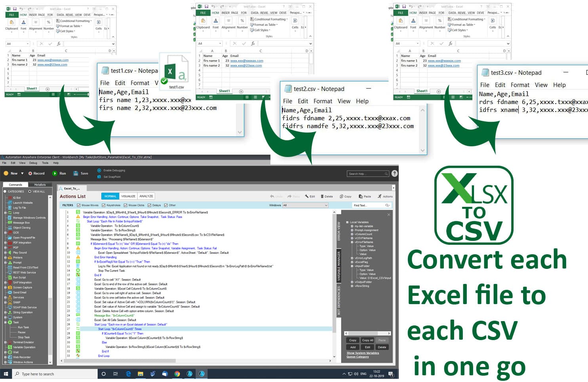The width and height of the screenshot is (588, 382).
Task: Open help via the question mark icon
Action: [394, 173]
